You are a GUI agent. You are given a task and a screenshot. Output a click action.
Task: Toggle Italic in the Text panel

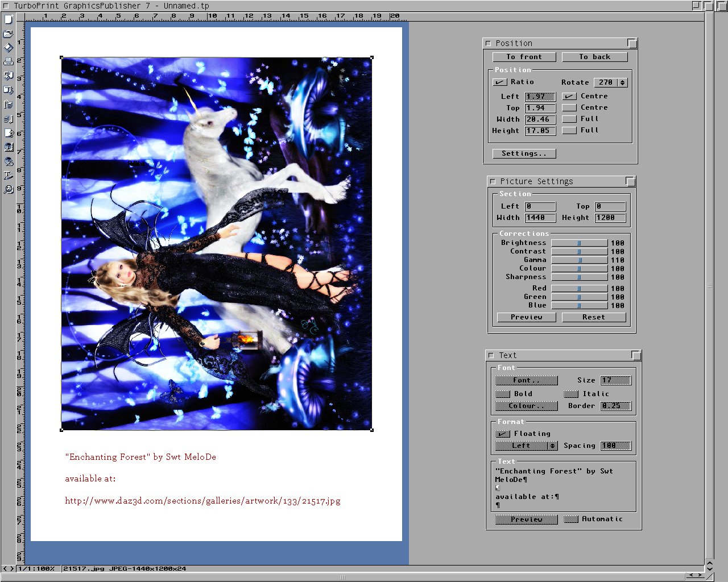[571, 394]
